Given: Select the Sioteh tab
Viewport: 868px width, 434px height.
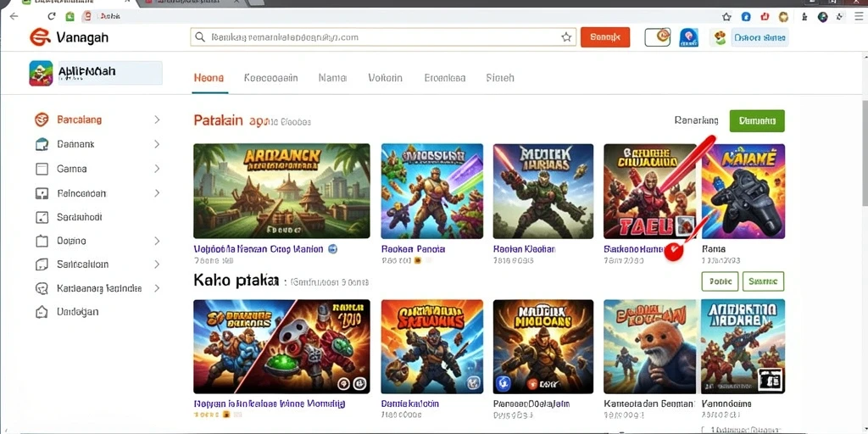Looking at the screenshot, I should coord(500,78).
